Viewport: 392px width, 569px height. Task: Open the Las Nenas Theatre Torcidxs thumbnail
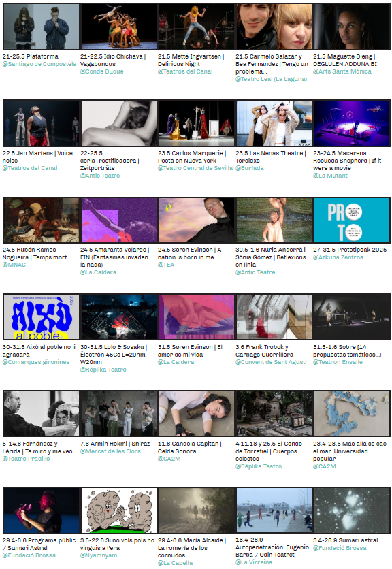pyautogui.click(x=274, y=123)
